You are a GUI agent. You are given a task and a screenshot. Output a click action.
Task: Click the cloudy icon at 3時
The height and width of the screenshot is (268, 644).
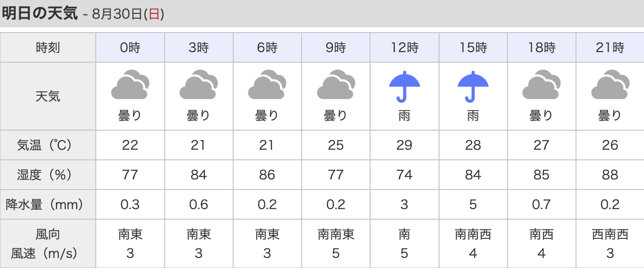pos(199,84)
